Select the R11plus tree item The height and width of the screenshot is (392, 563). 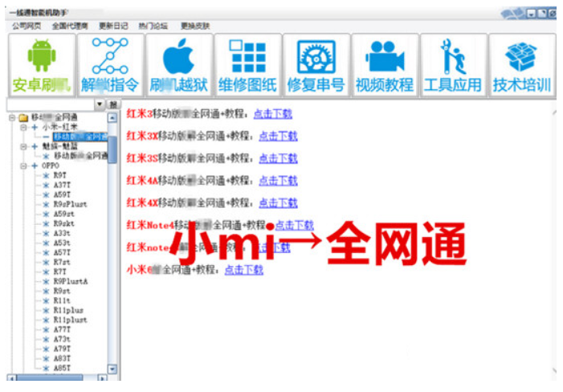[x=68, y=311]
